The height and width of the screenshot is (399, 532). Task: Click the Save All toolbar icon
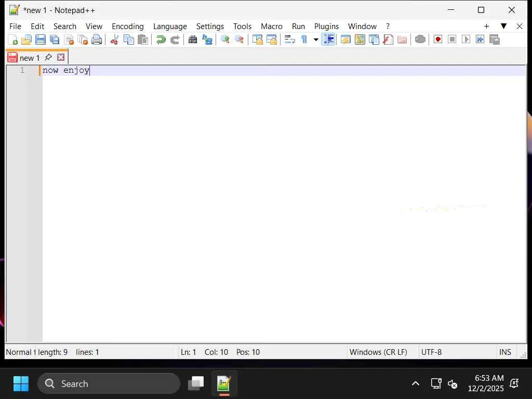click(54, 39)
